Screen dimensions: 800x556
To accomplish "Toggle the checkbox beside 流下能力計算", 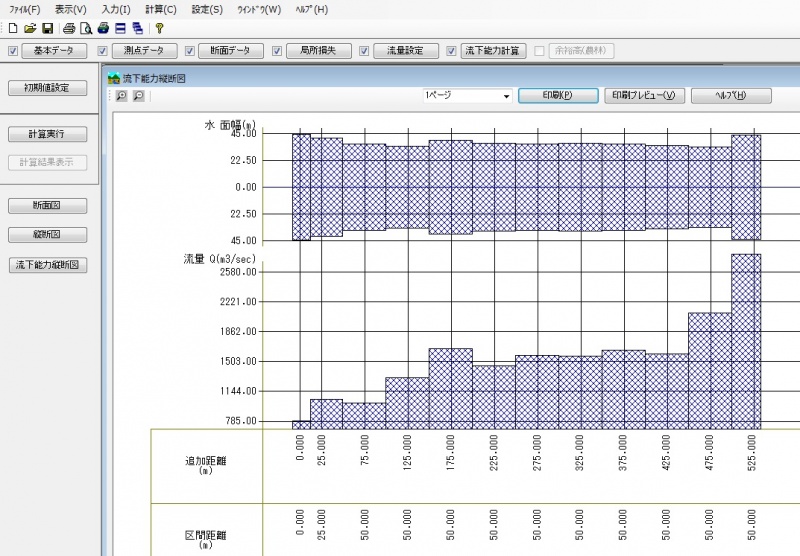I will click(452, 51).
